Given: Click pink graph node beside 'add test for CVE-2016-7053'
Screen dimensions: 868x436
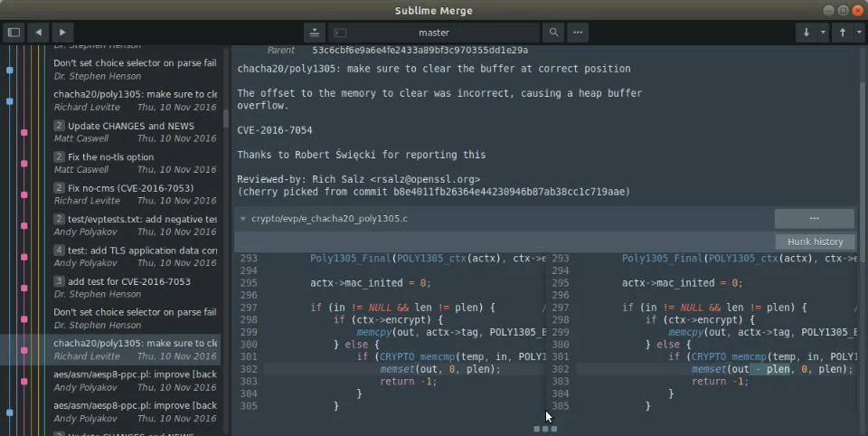Looking at the screenshot, I should (24, 288).
